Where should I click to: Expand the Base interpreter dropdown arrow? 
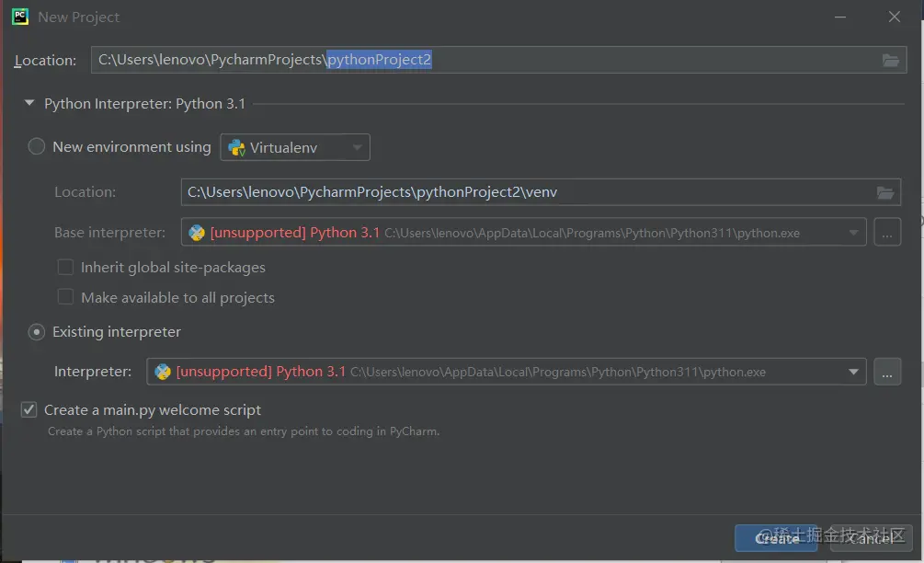(853, 233)
